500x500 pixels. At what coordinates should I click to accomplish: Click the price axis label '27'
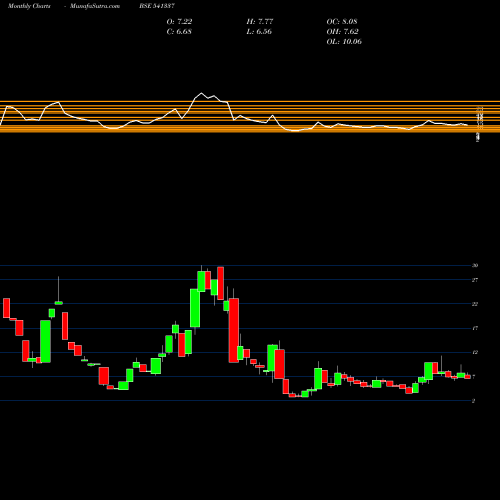coord(475,280)
